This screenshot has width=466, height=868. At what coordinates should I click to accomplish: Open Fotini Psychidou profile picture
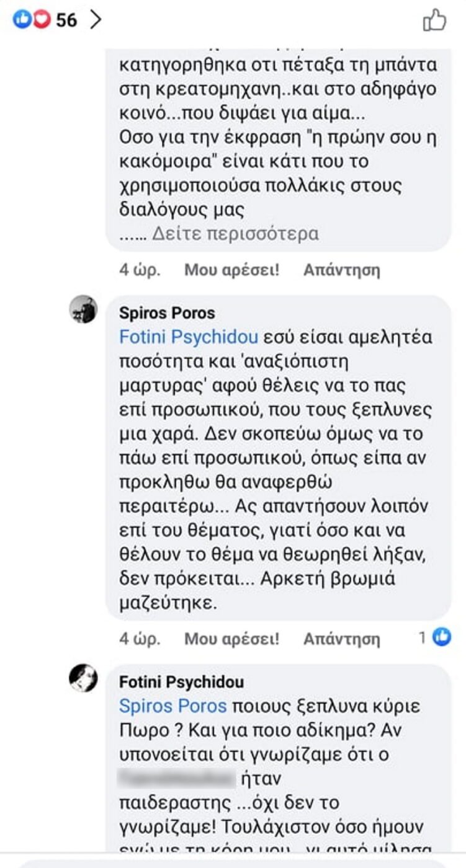[x=83, y=678]
